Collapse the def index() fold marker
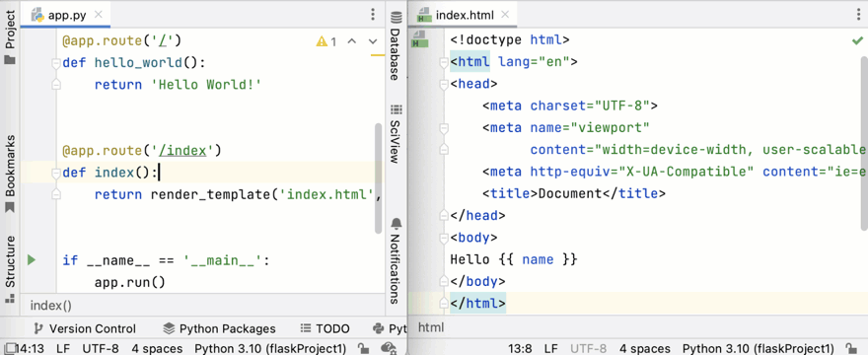This screenshot has width=868, height=355. [55, 173]
